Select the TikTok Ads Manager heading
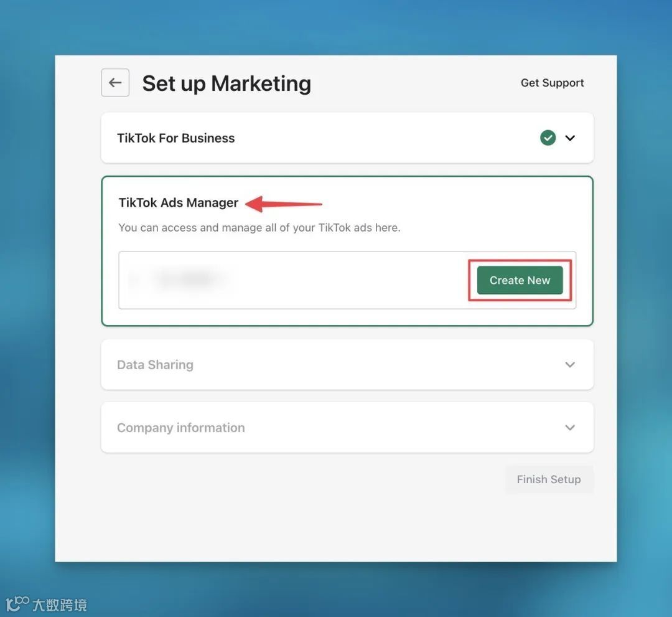Viewport: 672px width, 617px height. tap(179, 202)
